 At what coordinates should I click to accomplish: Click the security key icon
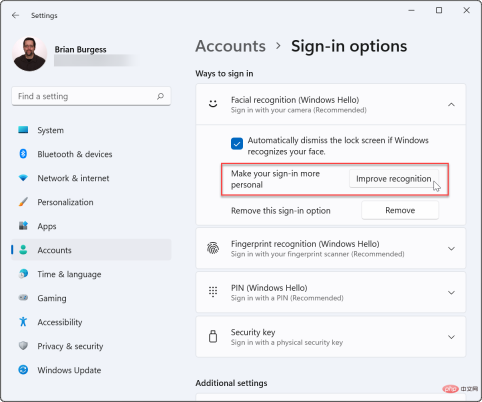click(213, 336)
